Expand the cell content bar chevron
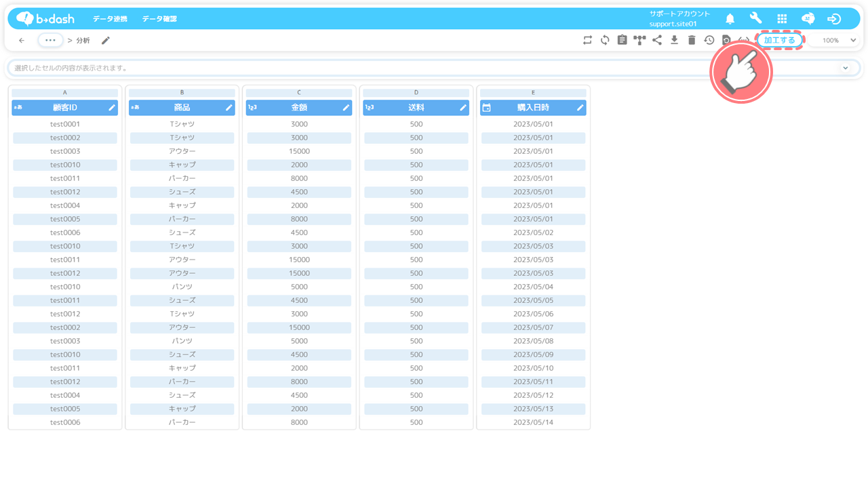Screen dimensions: 868x488 (846, 68)
